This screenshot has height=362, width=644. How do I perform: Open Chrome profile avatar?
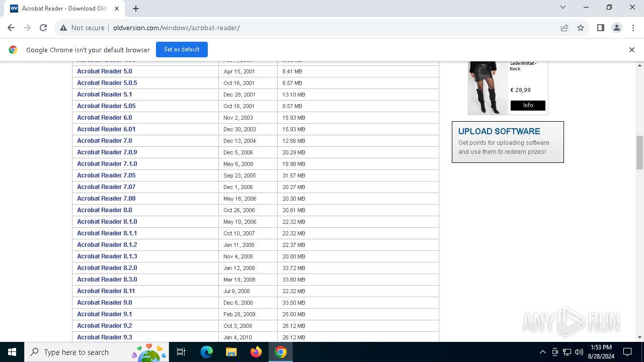617,28
